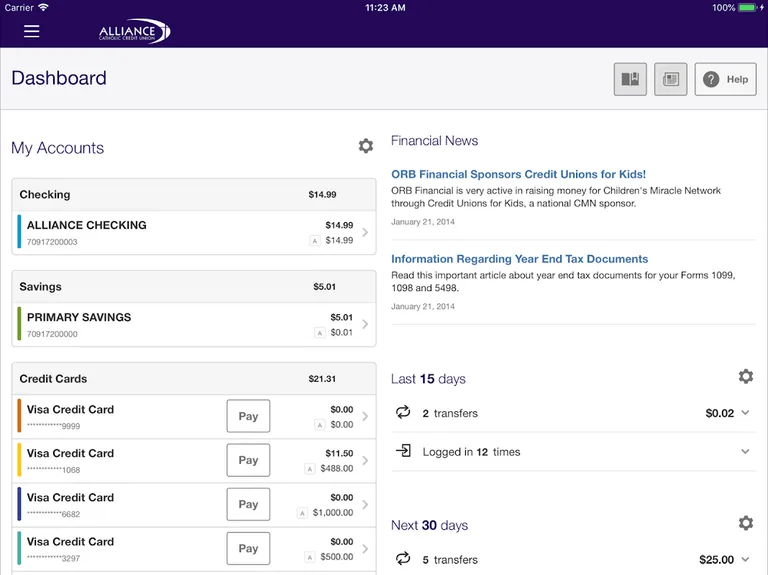768x575 pixels.
Task: Open details chevron for Visa card ending 6682
Action: 365,504
